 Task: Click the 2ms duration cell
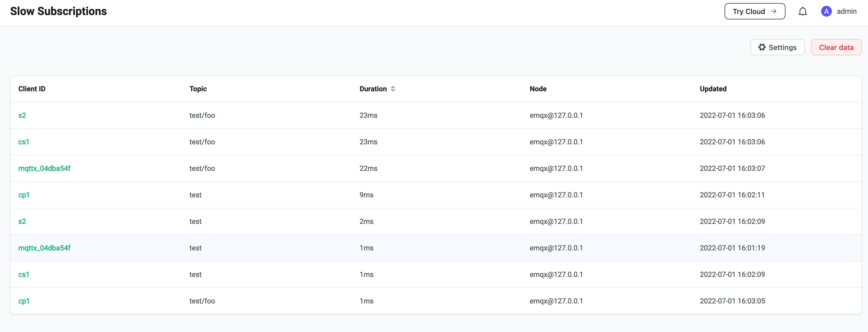[366, 222]
